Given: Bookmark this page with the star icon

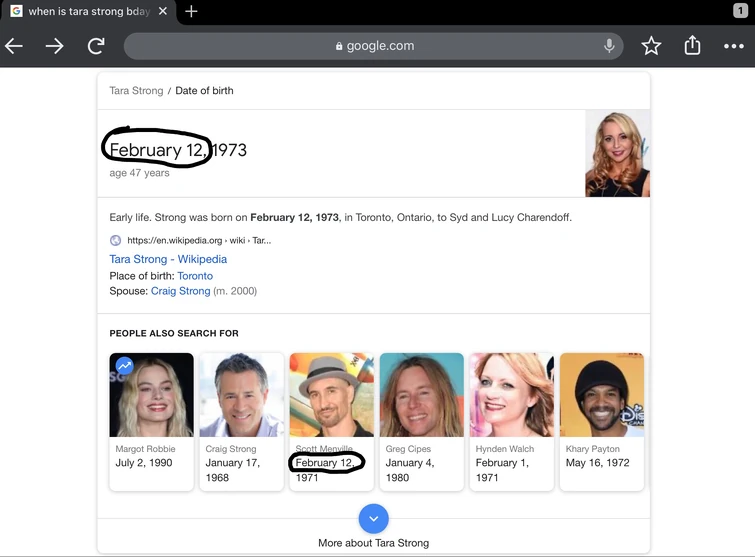Looking at the screenshot, I should point(651,46).
